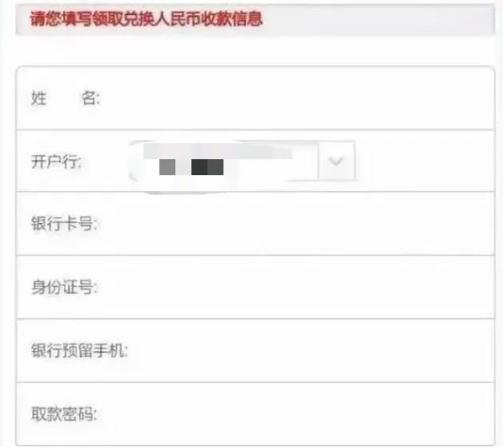The image size is (503, 448).
Task: Click the 取款密码 label text
Action: (x=64, y=414)
